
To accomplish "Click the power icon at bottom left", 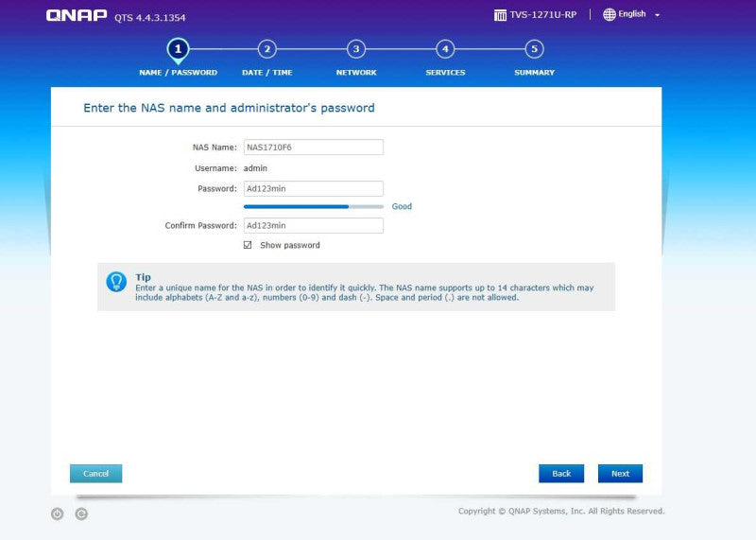I will coord(57,514).
